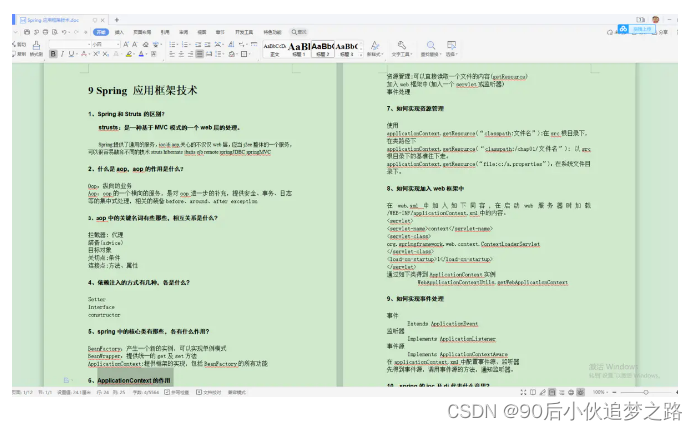698x430 pixels.
Task: Click the Print Preview icon
Action: coord(55,32)
